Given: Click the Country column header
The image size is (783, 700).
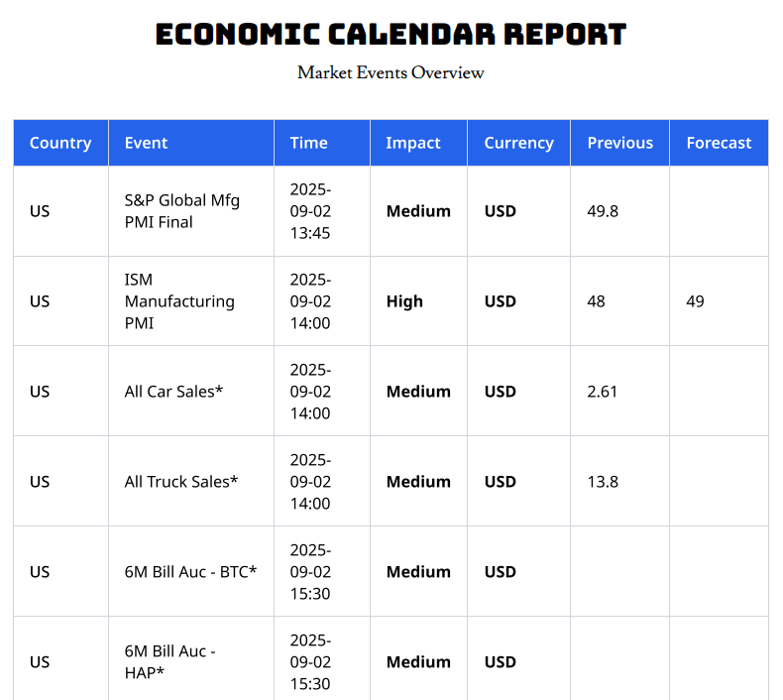Looking at the screenshot, I should pos(60,143).
